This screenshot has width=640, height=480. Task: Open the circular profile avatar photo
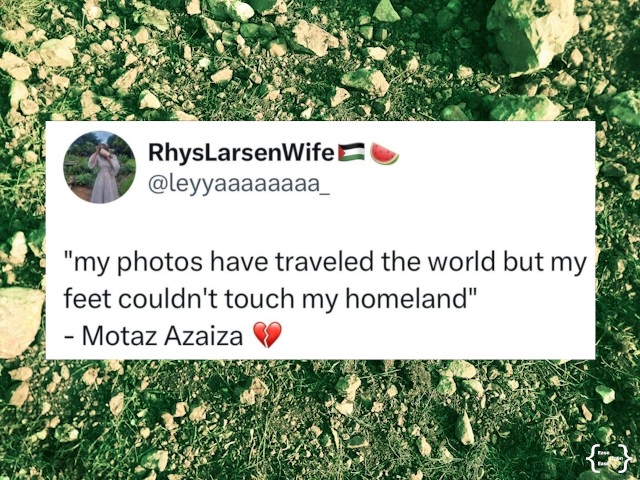(100, 167)
